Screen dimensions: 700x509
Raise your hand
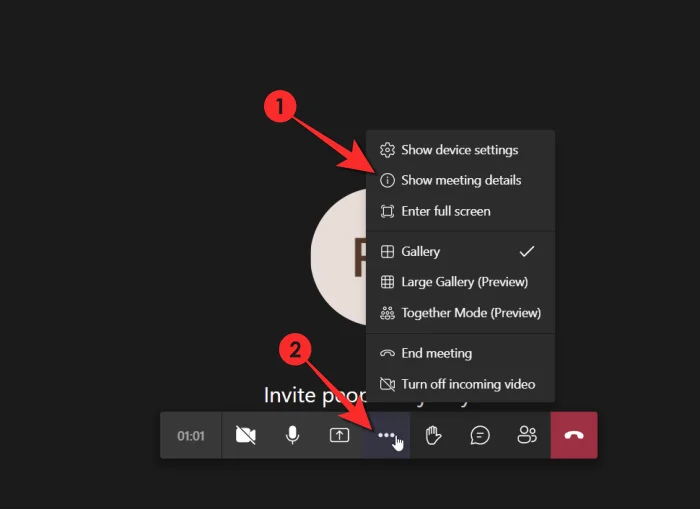point(433,435)
